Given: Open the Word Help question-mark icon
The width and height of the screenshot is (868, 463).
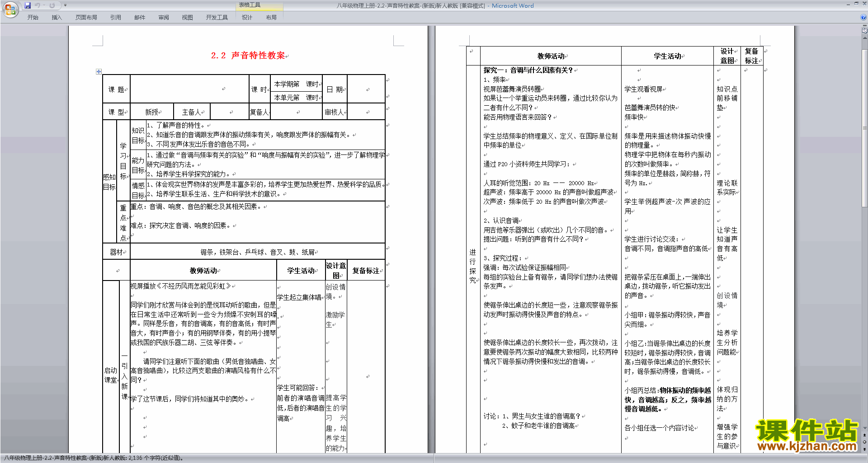Looking at the screenshot, I should coord(863,17).
